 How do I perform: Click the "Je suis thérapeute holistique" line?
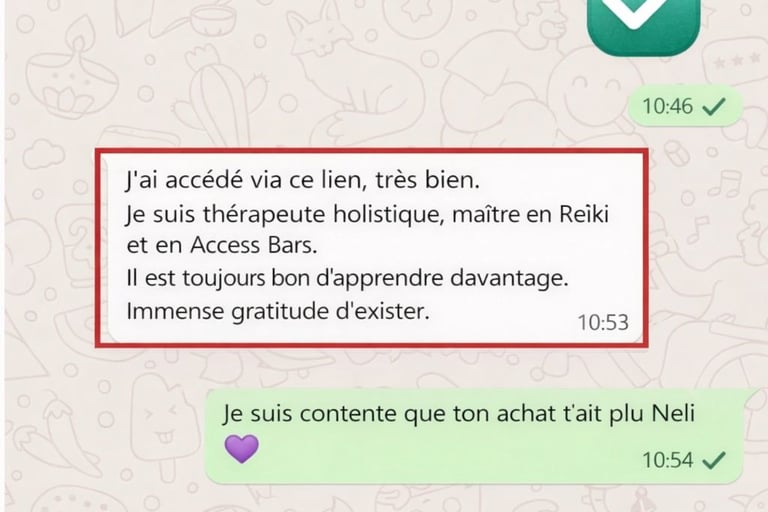point(367,215)
